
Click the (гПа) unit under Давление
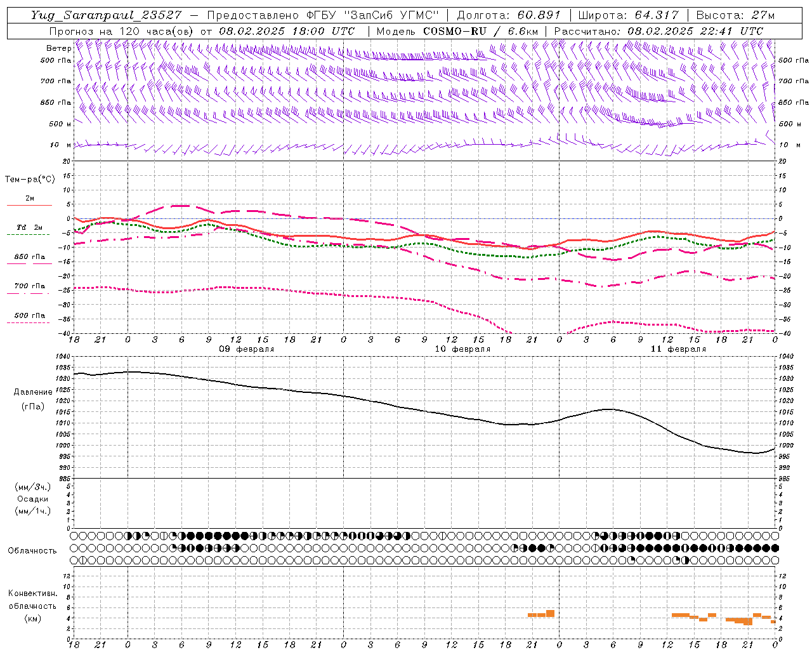(33, 406)
